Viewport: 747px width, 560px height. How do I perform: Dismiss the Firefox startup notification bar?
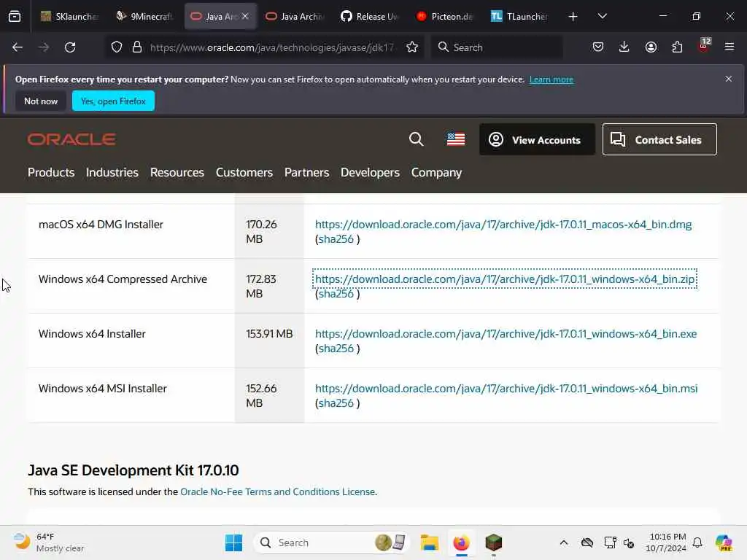(x=729, y=79)
